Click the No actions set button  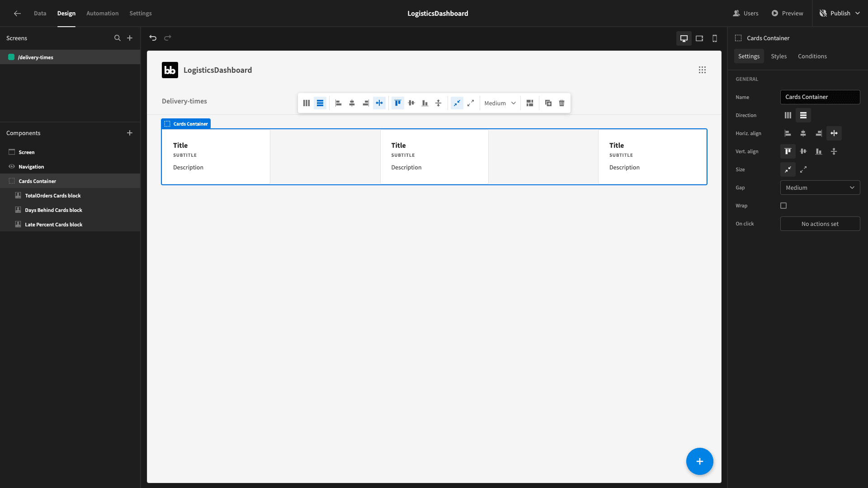click(x=820, y=224)
